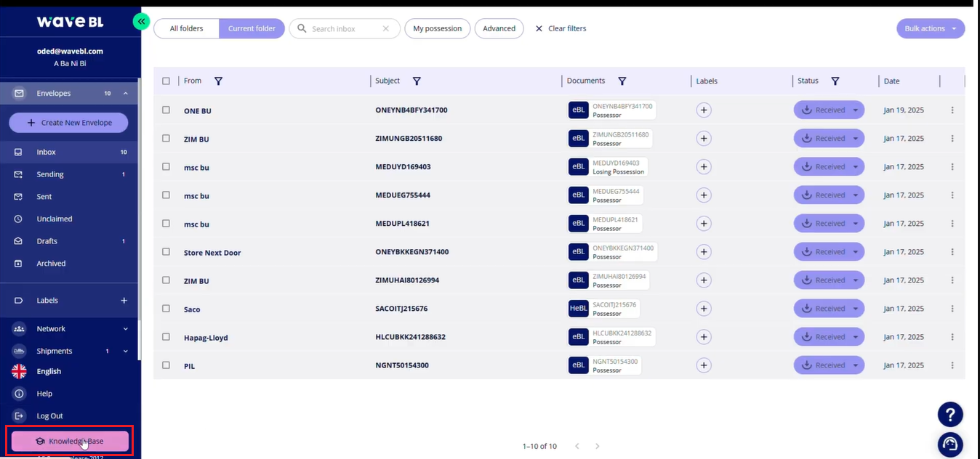Viewport: 980px width, 459px height.
Task: Click the Knowledge Base button
Action: tap(70, 441)
